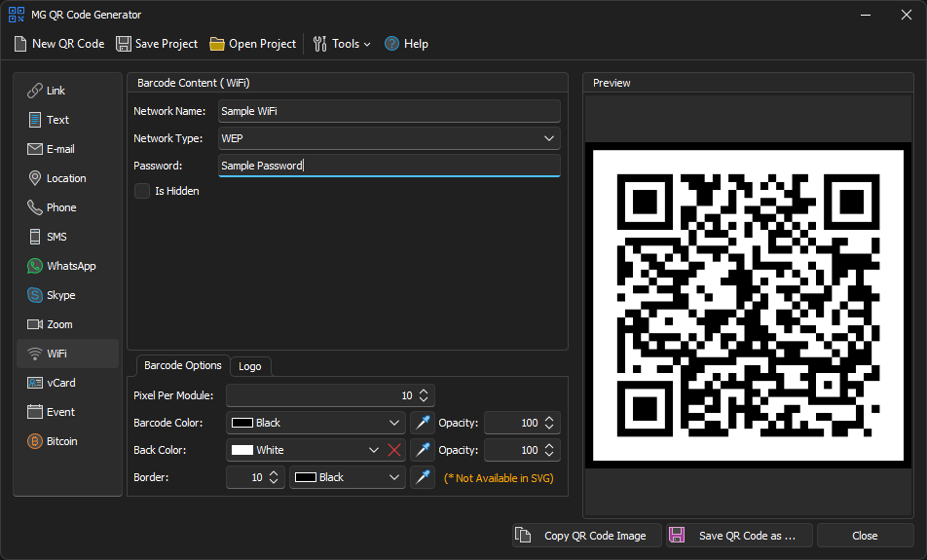
Task: Open the Tools menu
Action: point(342,44)
